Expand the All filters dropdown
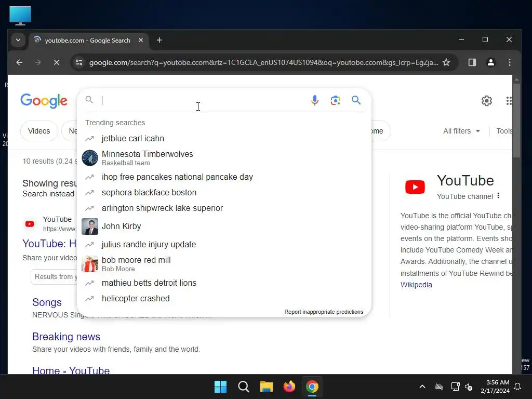Screen dimensions: 532x399 (461, 131)
